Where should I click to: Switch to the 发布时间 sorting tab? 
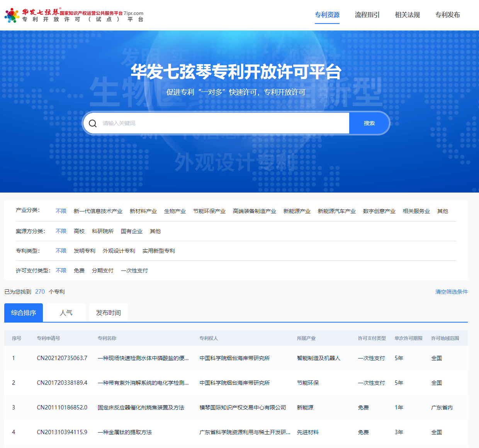(108, 313)
